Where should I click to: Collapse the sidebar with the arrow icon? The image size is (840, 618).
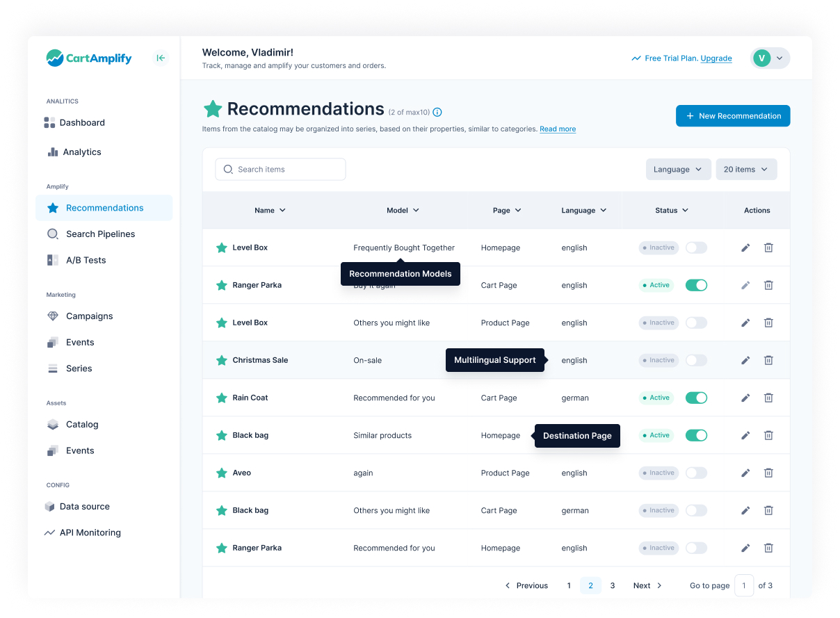(161, 58)
